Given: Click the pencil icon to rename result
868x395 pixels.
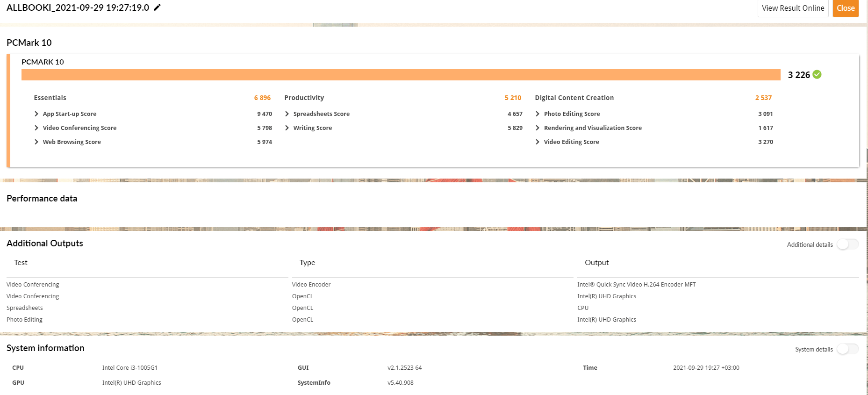Looking at the screenshot, I should (158, 7).
